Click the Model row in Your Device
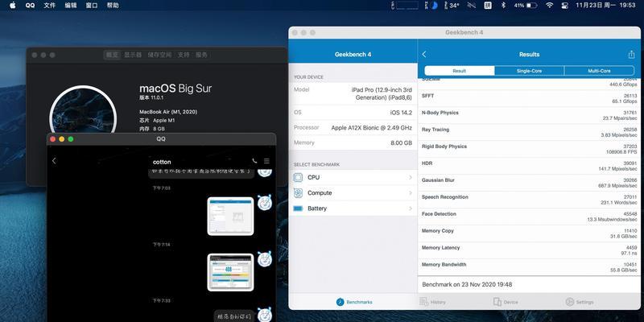Image resolution: width=644 pixels, height=322 pixels. point(353,93)
